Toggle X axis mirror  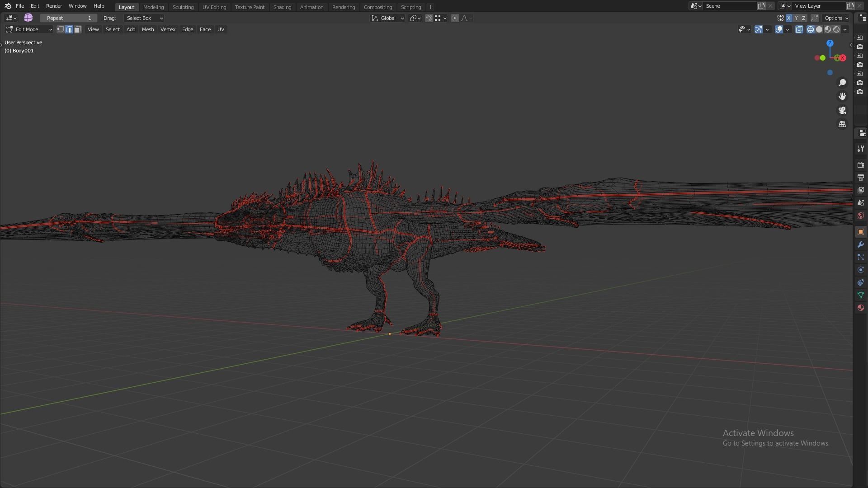(789, 18)
